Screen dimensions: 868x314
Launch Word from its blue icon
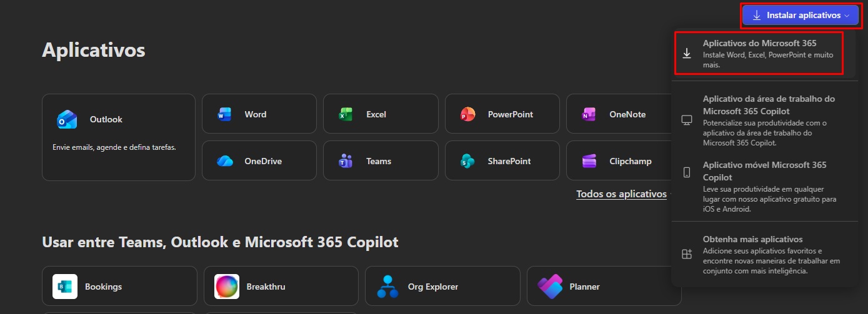click(224, 114)
